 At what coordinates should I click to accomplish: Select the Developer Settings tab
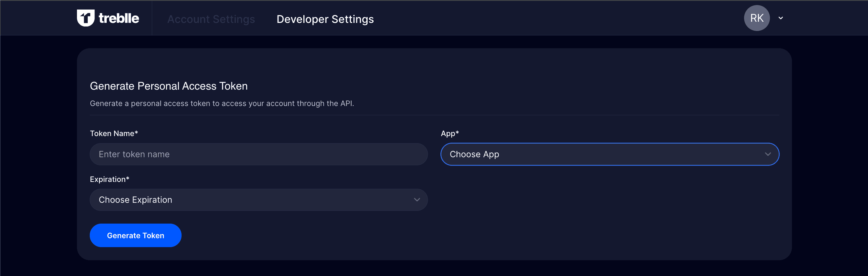(325, 19)
